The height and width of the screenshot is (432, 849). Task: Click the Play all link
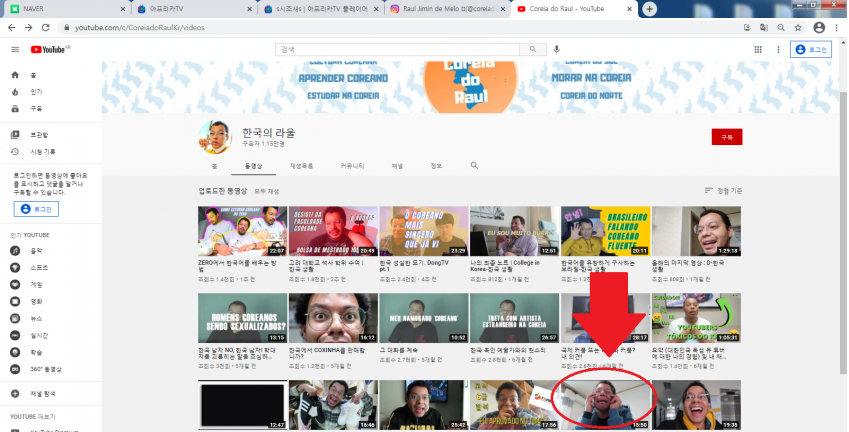267,191
